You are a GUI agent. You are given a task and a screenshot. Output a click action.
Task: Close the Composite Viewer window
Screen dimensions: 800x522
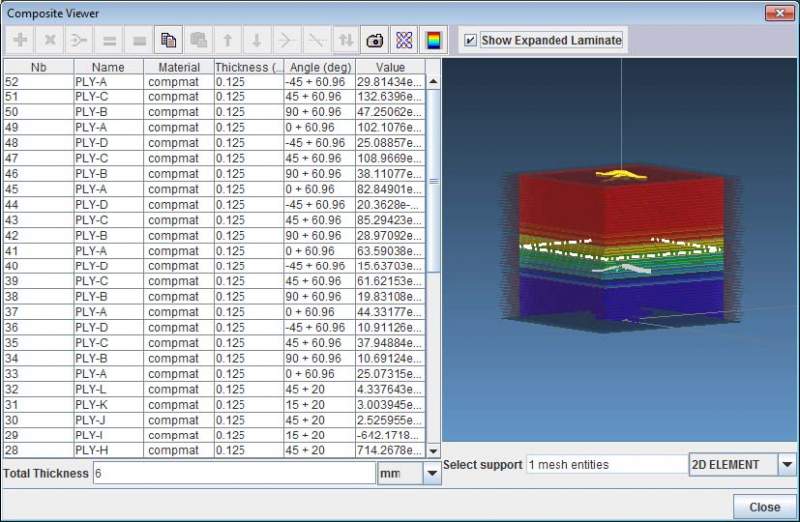780,13
